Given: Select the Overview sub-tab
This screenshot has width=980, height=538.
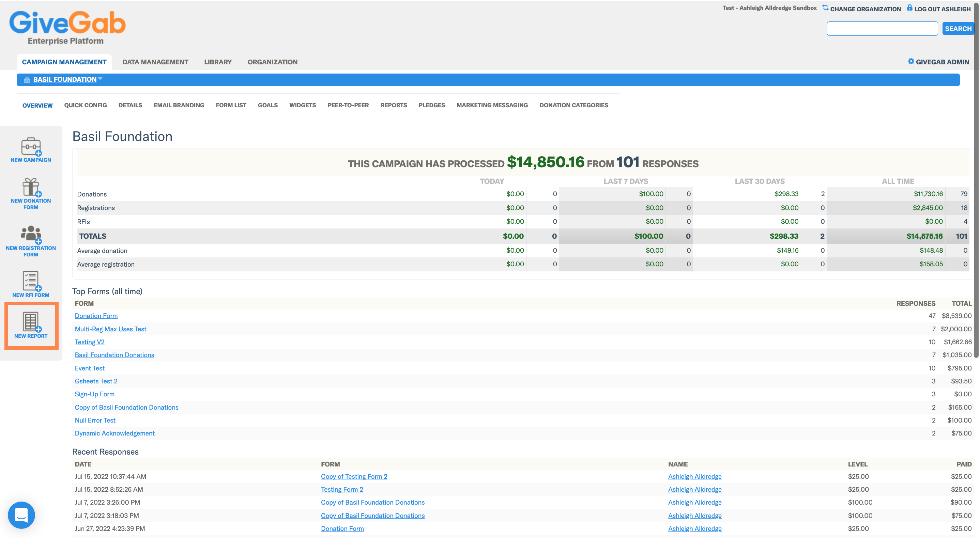Looking at the screenshot, I should click(x=38, y=105).
